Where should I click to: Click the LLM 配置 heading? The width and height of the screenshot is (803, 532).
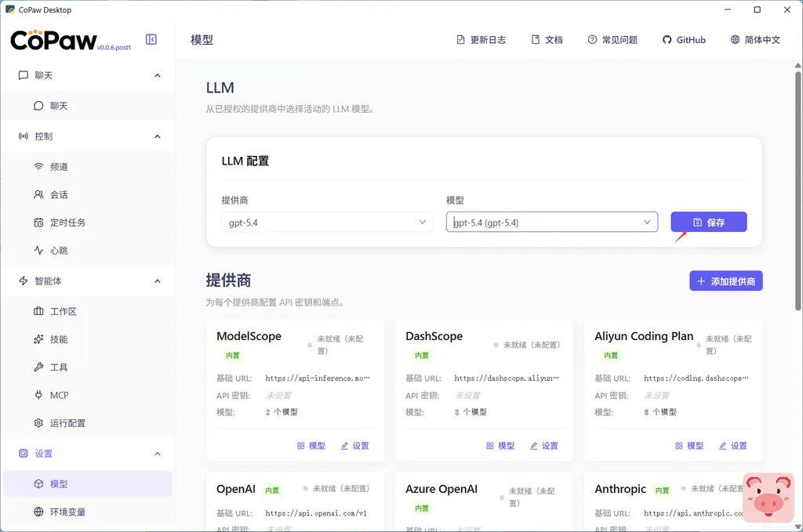point(245,161)
